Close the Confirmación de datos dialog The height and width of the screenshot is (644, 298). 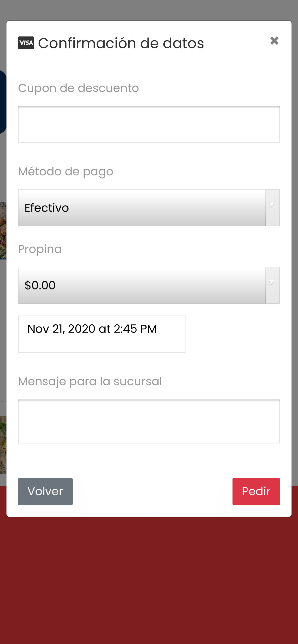point(274,40)
